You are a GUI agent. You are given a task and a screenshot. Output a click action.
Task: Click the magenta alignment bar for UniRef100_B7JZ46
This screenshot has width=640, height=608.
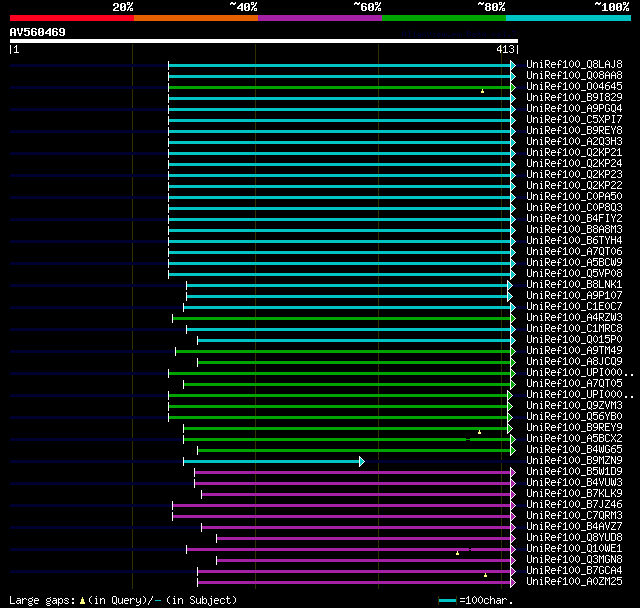pos(342,505)
